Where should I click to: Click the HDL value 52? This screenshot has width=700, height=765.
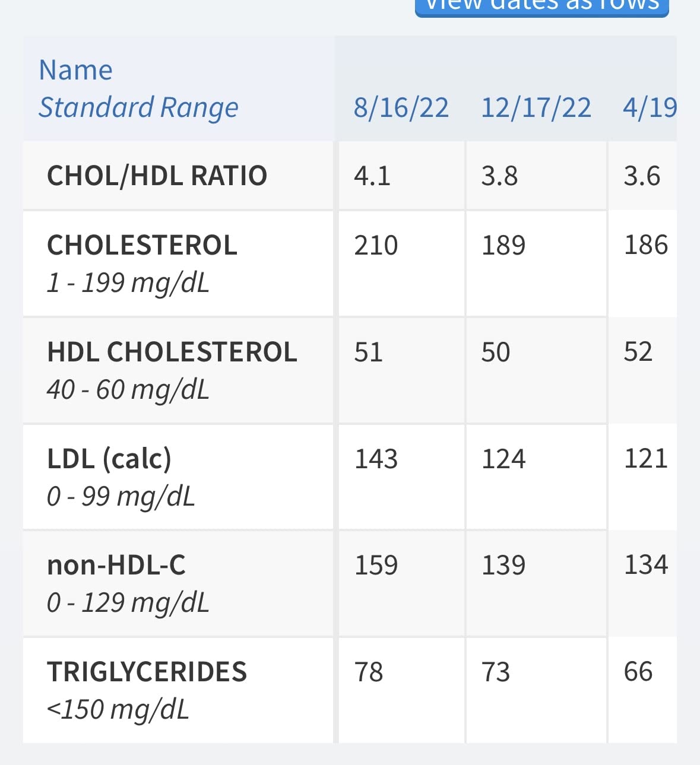[x=638, y=352]
